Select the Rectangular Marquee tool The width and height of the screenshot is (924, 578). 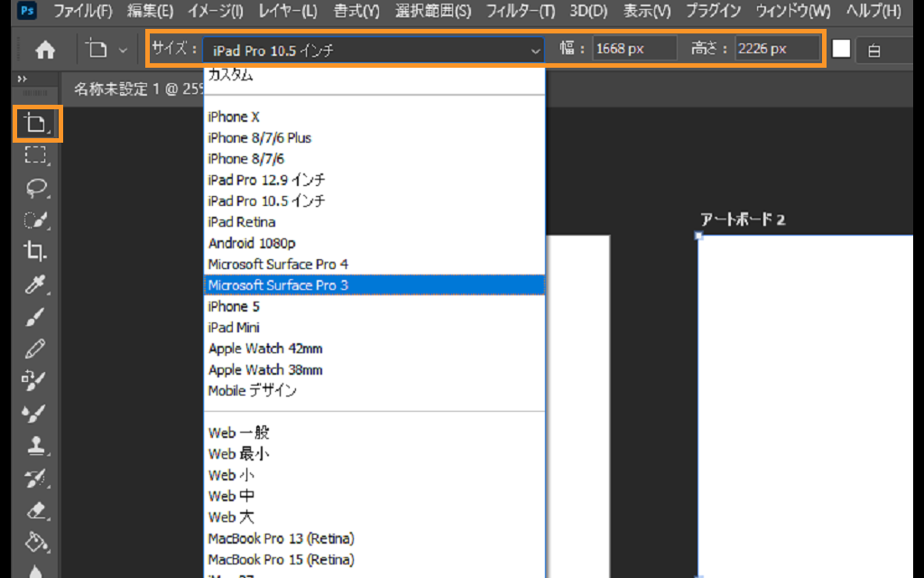point(36,155)
